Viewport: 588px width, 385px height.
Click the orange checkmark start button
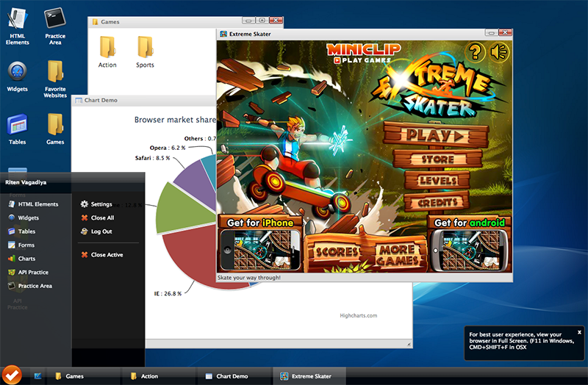pyautogui.click(x=12, y=375)
